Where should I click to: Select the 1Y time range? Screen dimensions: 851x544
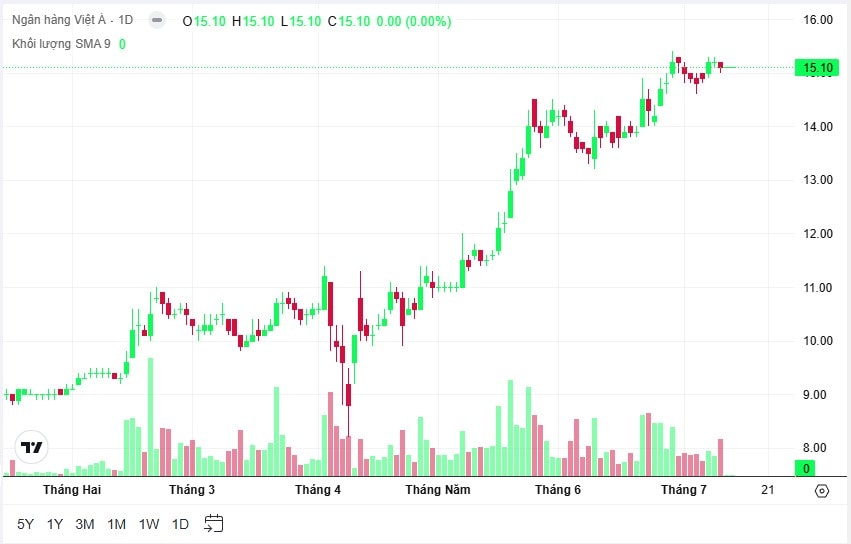55,524
